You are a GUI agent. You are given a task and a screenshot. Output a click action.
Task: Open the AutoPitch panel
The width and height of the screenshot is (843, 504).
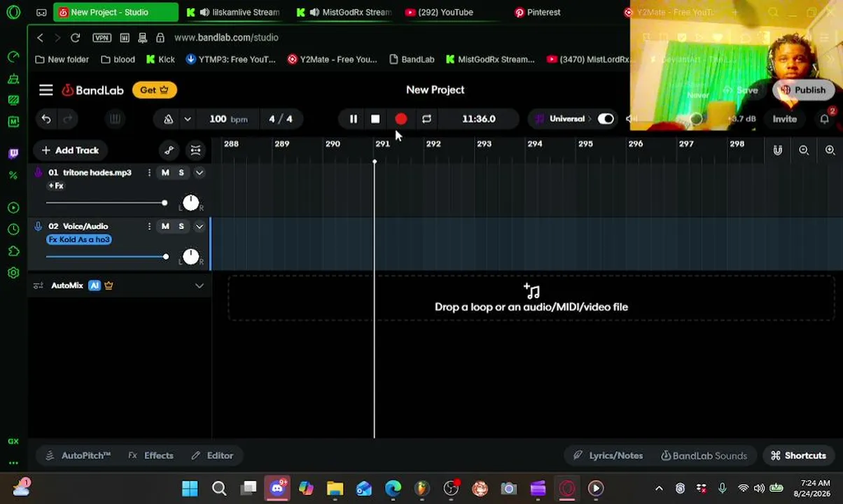78,456
